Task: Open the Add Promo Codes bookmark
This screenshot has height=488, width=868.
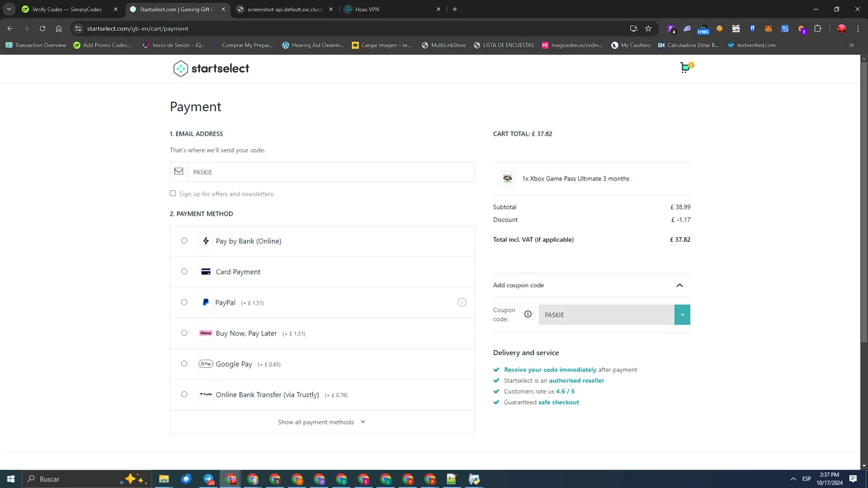Action: tap(102, 45)
